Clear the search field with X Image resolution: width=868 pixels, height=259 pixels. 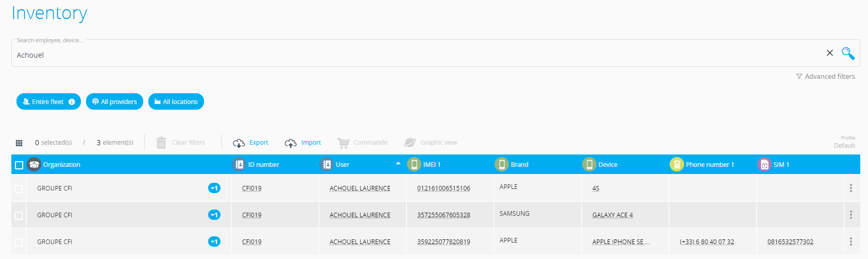click(x=829, y=53)
